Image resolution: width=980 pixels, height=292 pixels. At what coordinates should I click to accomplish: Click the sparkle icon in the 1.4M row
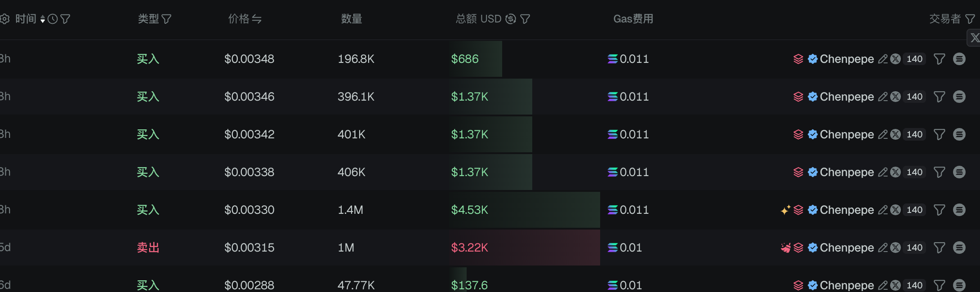coord(785,210)
